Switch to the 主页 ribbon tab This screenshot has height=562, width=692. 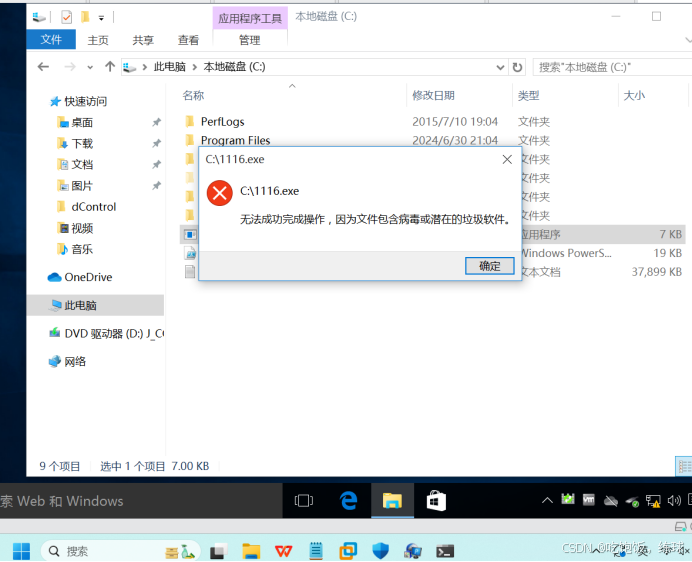pos(98,40)
